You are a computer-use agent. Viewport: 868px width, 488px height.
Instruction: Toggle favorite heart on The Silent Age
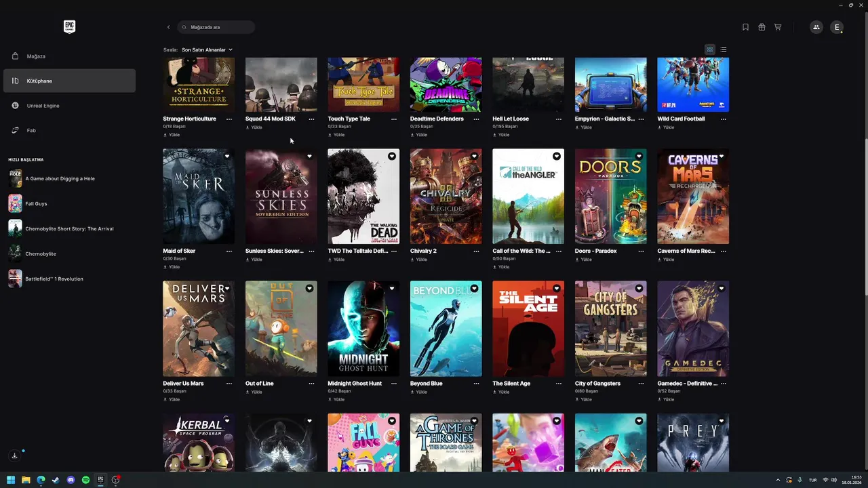pos(557,289)
